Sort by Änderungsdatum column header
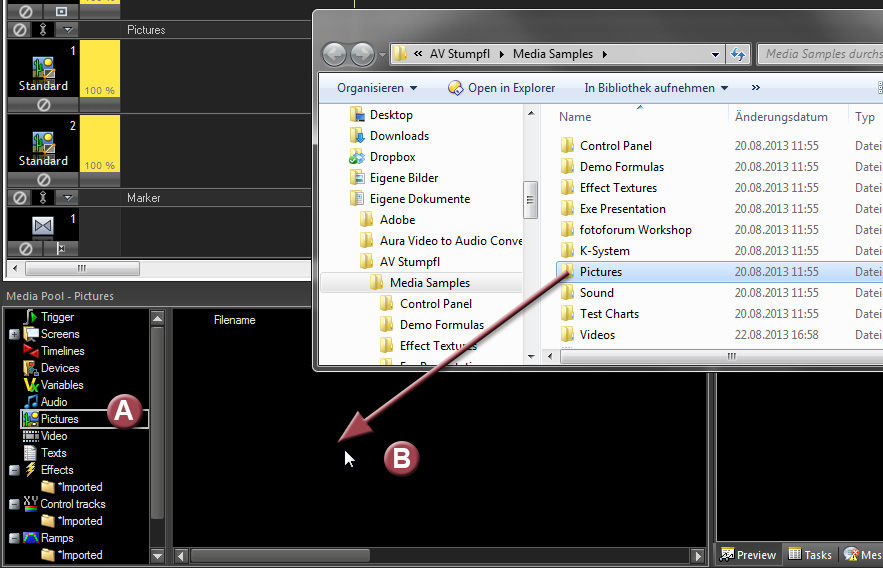Viewport: 883px width, 568px height. (781, 117)
